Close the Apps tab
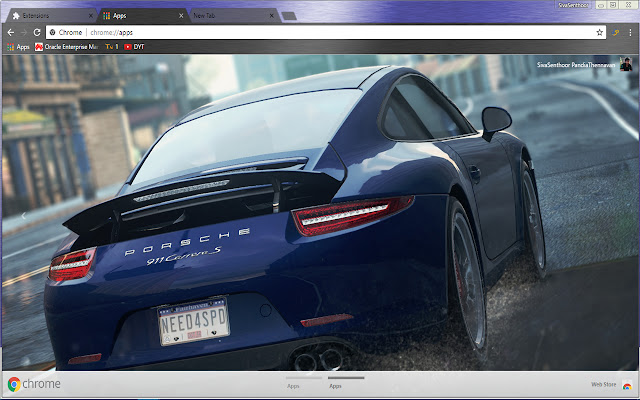Viewport: 640px width, 400px height. click(x=181, y=16)
